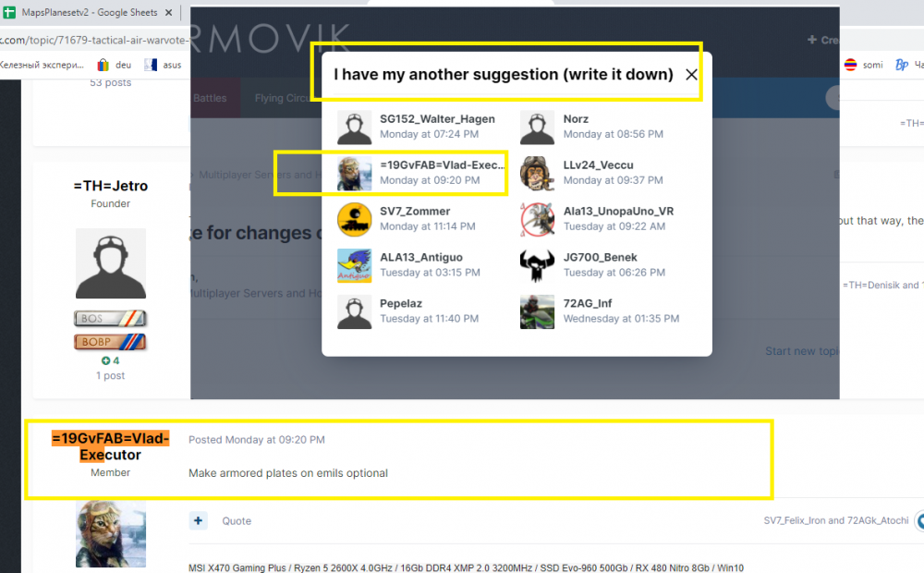Open the Battles nav tab behind overlay
Screen dimensions: 924x573
(210, 98)
